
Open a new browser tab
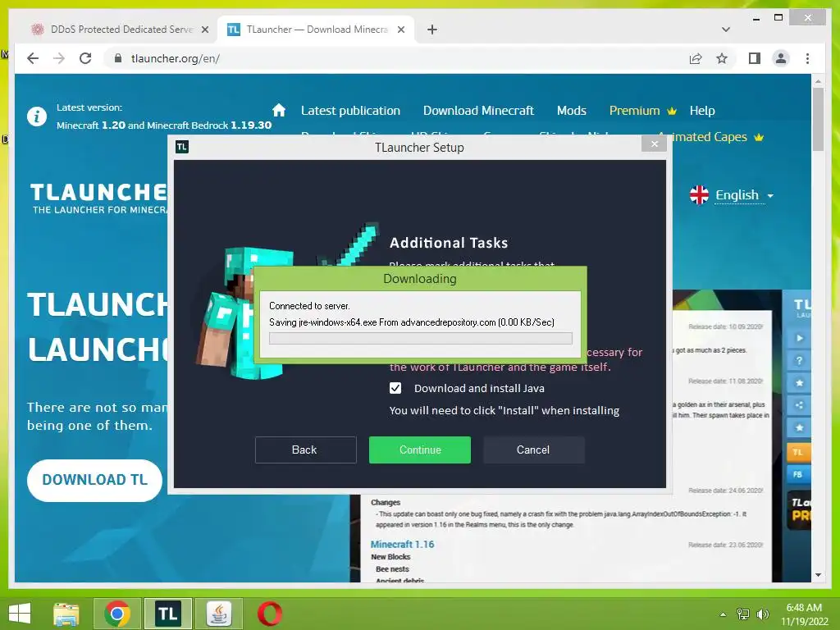point(432,30)
